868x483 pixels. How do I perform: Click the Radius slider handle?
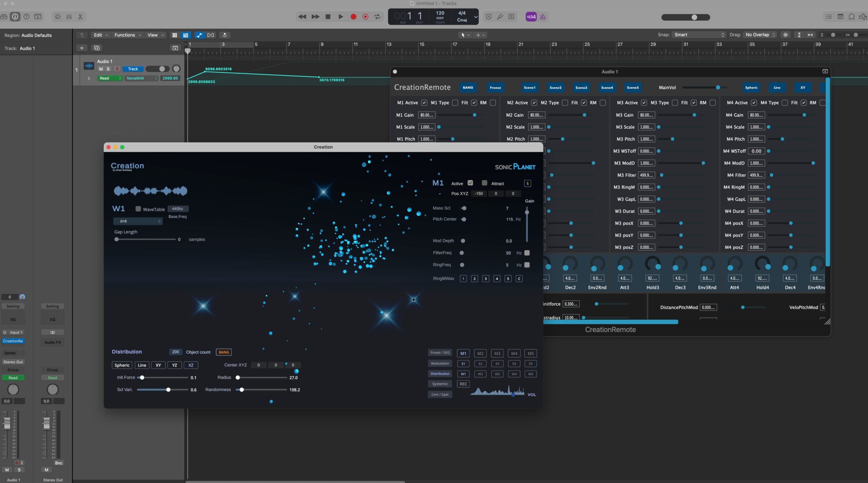[238, 377]
